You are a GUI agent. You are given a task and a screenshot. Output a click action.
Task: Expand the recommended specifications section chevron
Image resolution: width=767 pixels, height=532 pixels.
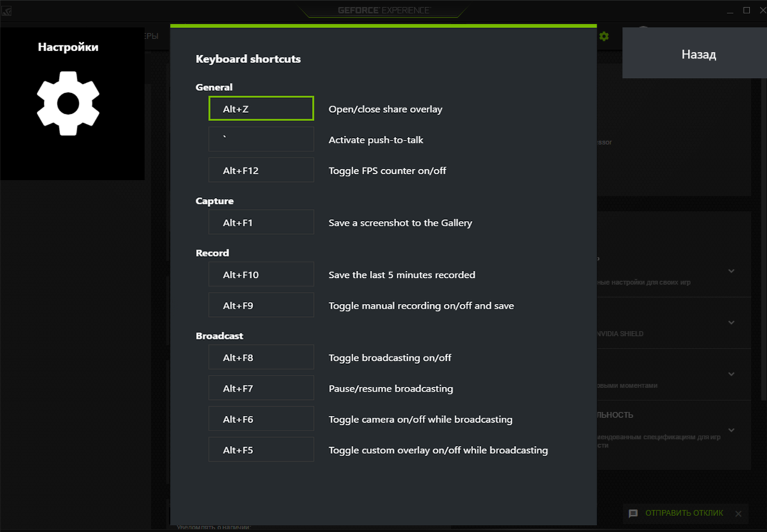[x=732, y=430]
